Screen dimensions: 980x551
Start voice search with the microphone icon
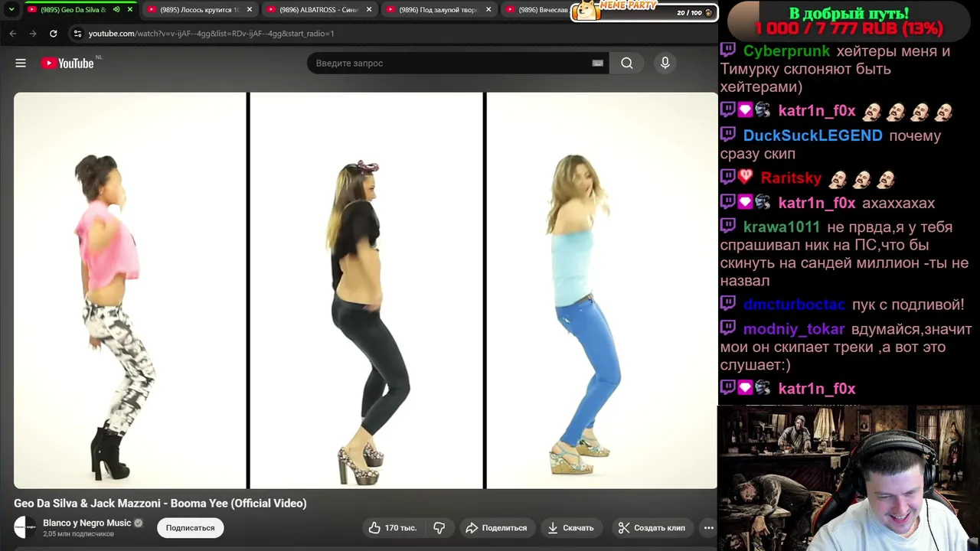[665, 63]
